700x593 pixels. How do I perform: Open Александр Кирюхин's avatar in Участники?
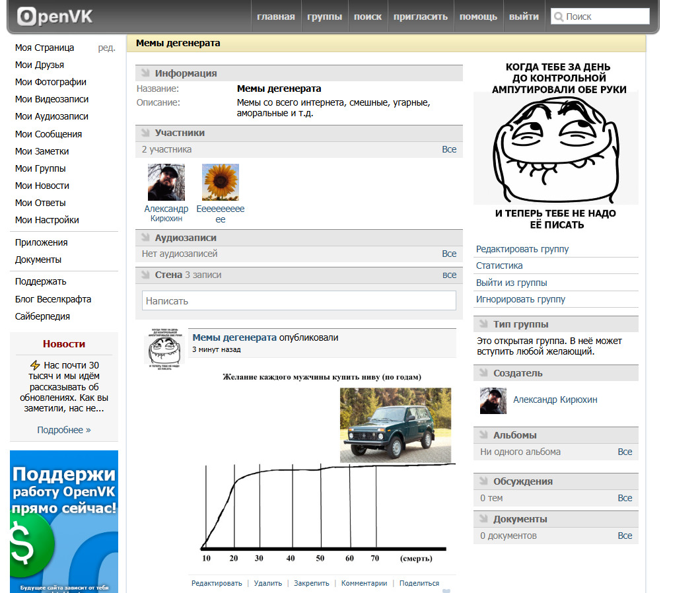pyautogui.click(x=166, y=182)
